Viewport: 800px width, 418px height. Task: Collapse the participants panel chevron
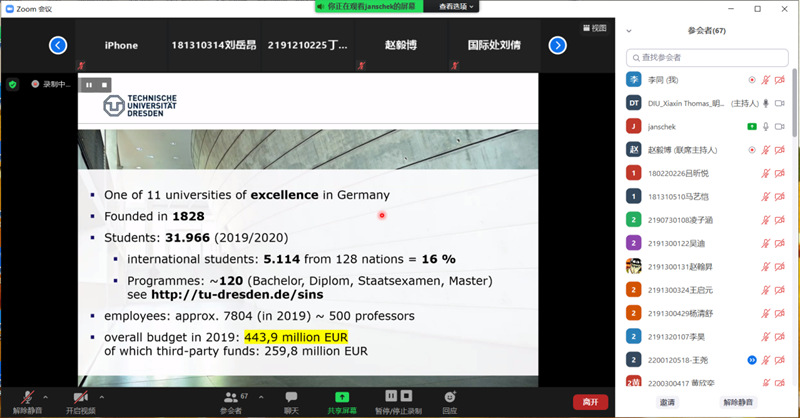pyautogui.click(x=630, y=31)
